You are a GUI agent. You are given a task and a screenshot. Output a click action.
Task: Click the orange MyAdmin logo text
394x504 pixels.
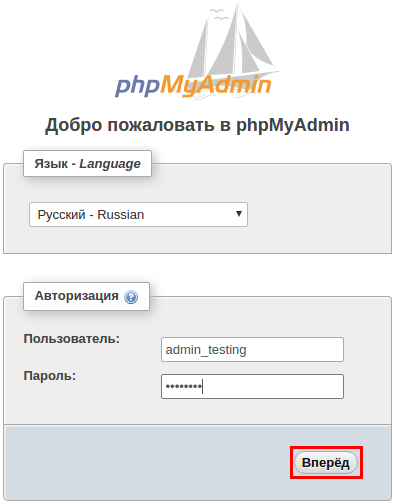216,85
